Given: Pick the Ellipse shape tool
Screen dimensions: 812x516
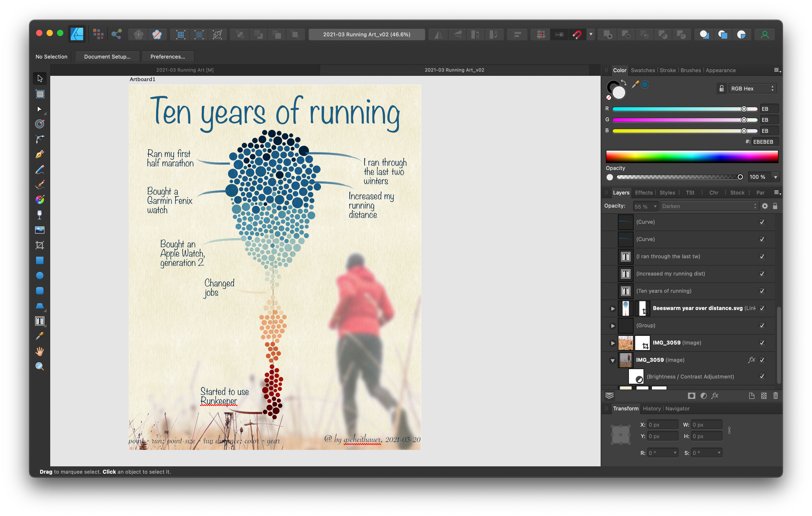Looking at the screenshot, I should [x=40, y=275].
